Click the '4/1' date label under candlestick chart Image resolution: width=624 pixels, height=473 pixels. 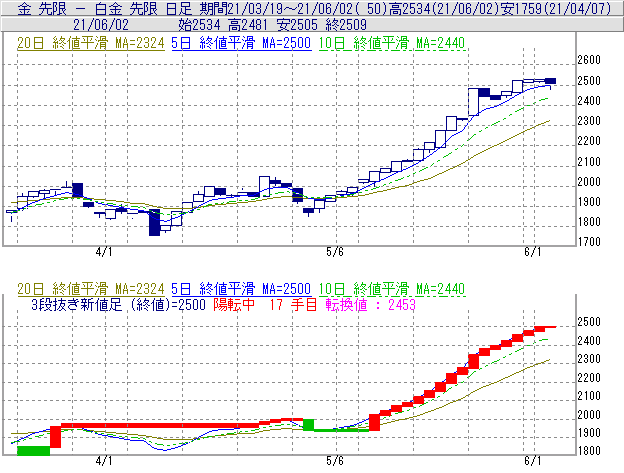[104, 252]
